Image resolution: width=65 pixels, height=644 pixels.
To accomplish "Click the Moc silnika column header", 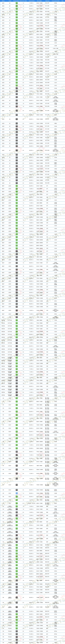I will [x=39, y=1].
